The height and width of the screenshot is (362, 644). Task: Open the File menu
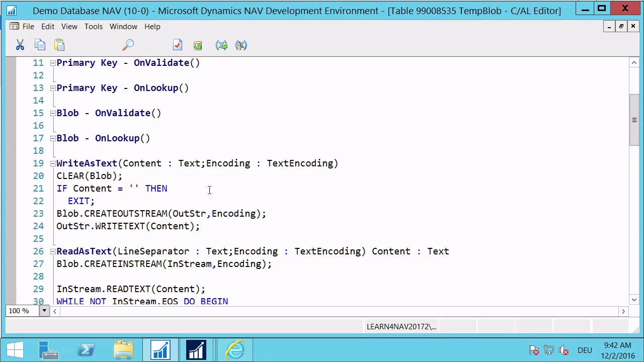(28, 26)
